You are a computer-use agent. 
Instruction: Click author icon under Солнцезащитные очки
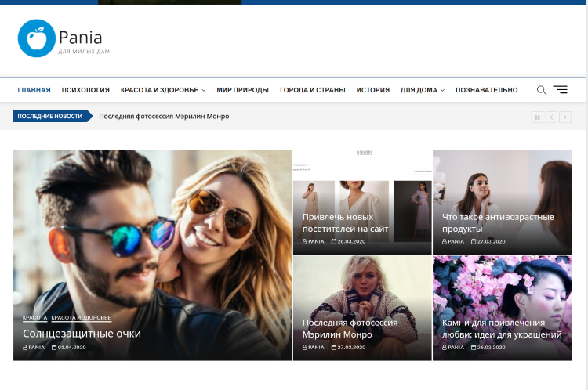click(x=25, y=347)
